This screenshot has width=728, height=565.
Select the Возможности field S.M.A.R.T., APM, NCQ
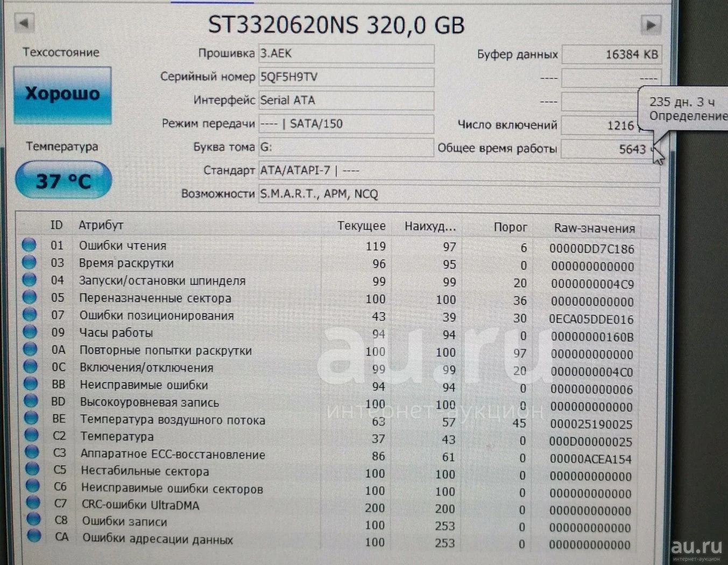(459, 194)
